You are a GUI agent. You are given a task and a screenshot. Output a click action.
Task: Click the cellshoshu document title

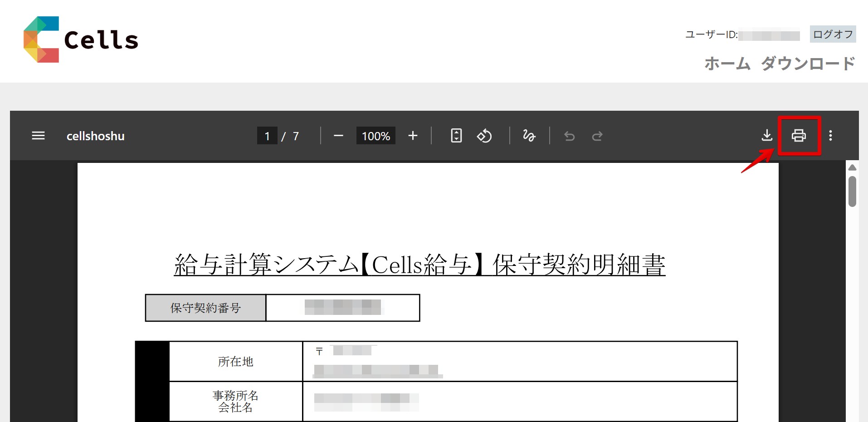coord(95,136)
